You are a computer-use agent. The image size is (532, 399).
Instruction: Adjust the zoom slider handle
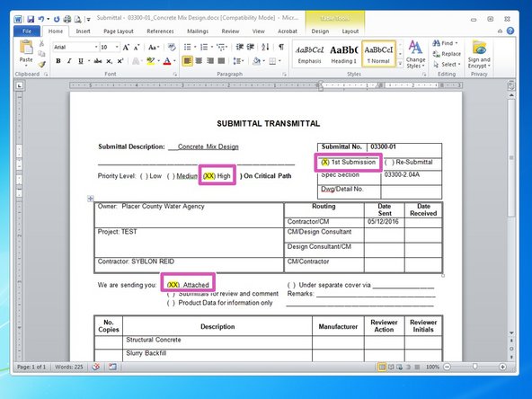[475, 367]
